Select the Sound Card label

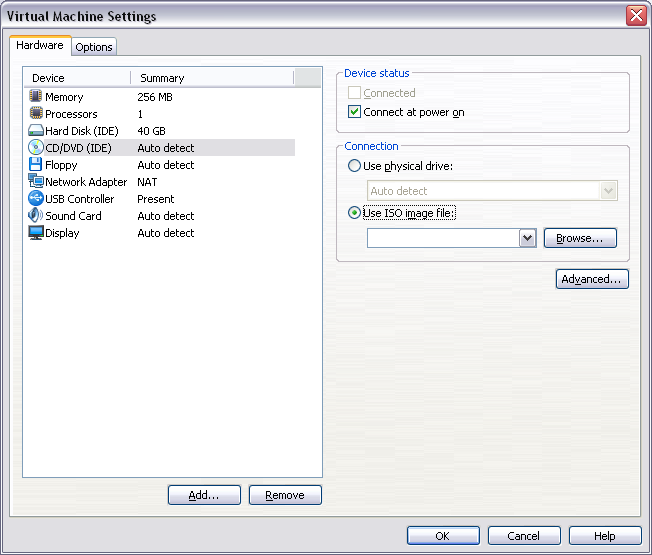point(73,216)
